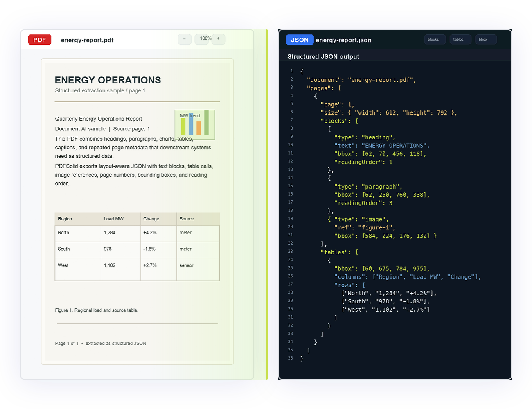Click the South table cell

[78, 249]
